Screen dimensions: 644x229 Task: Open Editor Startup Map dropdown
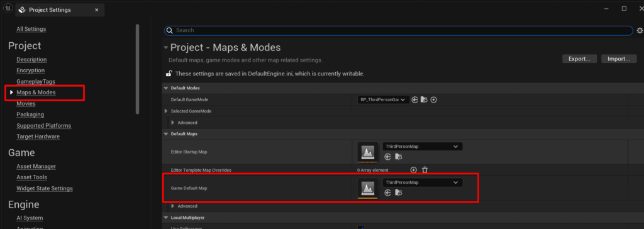(x=422, y=147)
